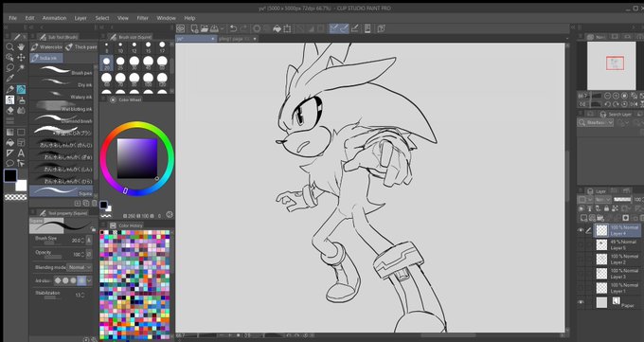The width and height of the screenshot is (644, 342).
Task: Toggle visibility of Layer 1
Action: click(x=581, y=288)
